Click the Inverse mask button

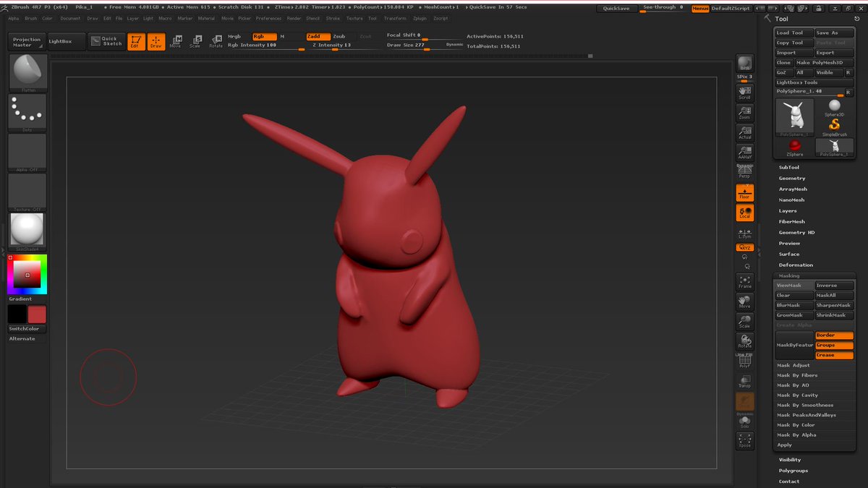click(834, 286)
